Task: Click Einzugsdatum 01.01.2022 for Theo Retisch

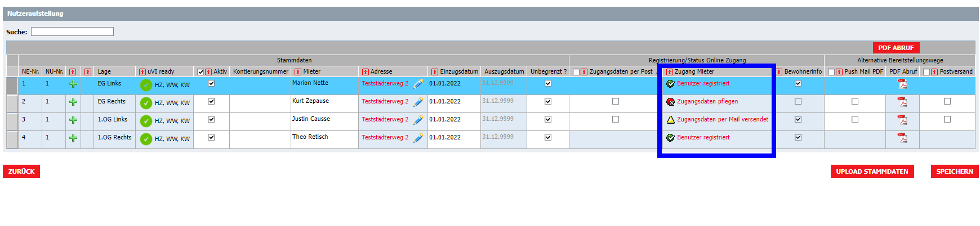Action: tap(445, 137)
